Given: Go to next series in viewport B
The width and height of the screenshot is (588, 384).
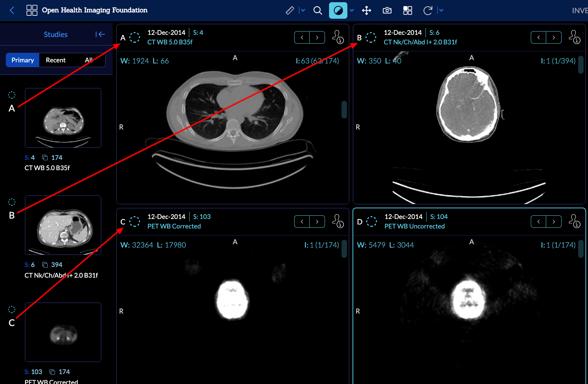Looking at the screenshot, I should (x=554, y=37).
